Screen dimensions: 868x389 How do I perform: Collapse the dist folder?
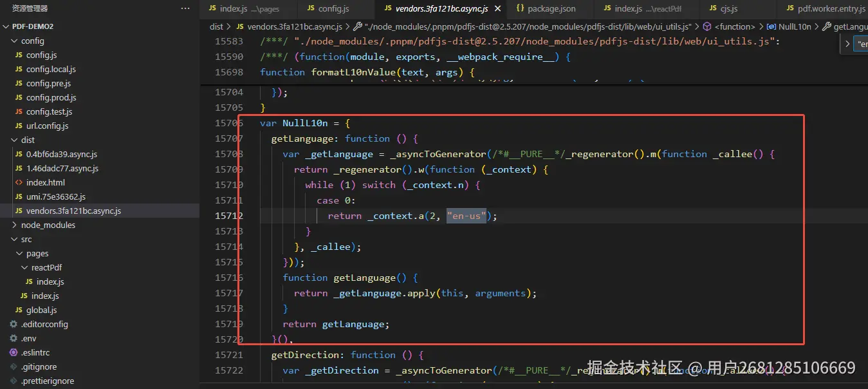(15, 140)
